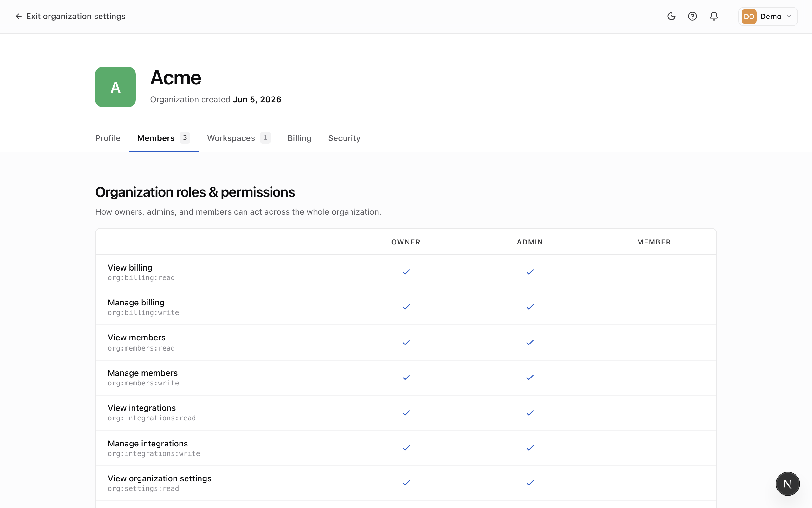
Task: Click the View members permission label
Action: [x=137, y=337]
